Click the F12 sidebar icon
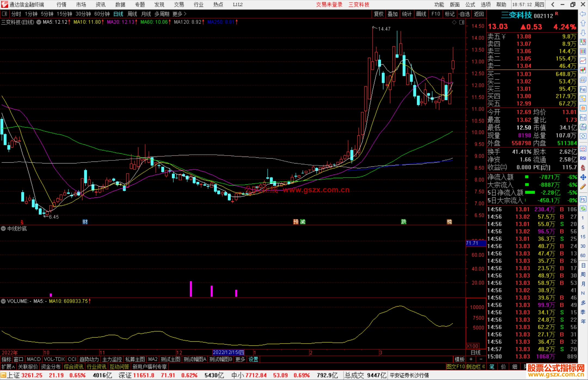Image resolution: width=588 pixels, height=380 pixels. (x=583, y=118)
